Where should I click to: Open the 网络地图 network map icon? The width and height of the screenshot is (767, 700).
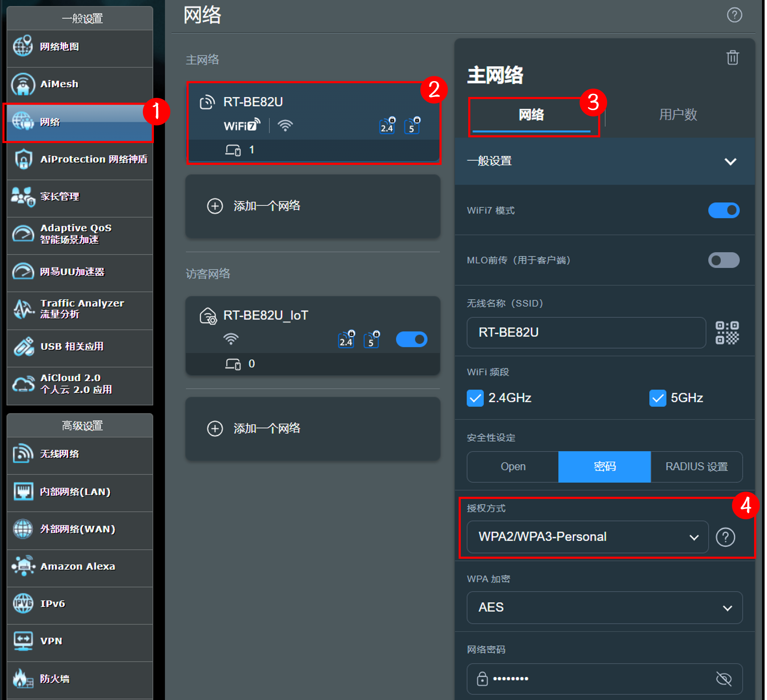coord(23,46)
